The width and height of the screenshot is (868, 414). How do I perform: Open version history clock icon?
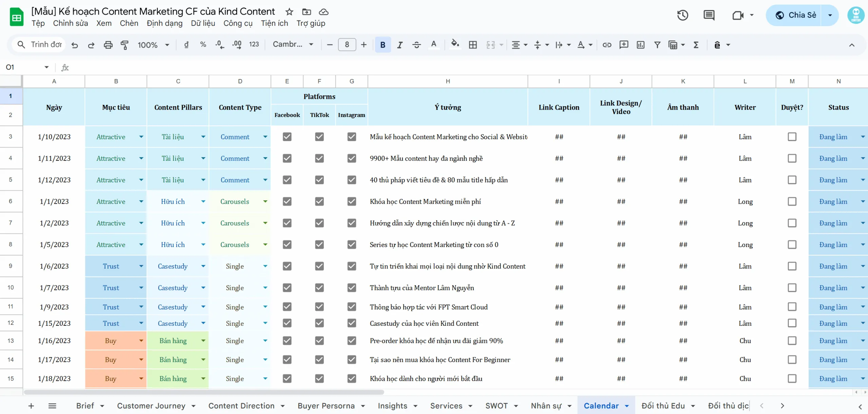tap(683, 15)
